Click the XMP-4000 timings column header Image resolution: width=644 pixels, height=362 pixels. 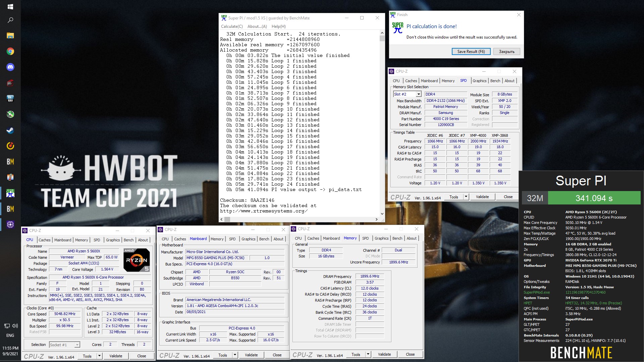tap(478, 135)
